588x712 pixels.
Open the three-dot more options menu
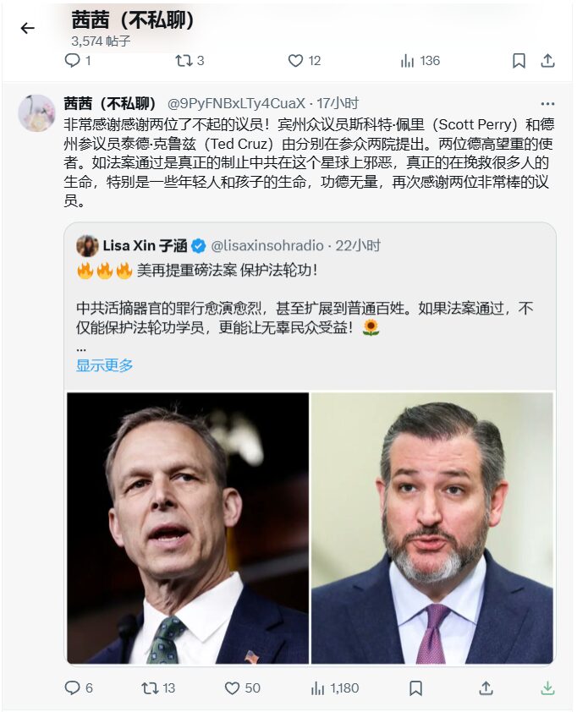click(x=547, y=104)
